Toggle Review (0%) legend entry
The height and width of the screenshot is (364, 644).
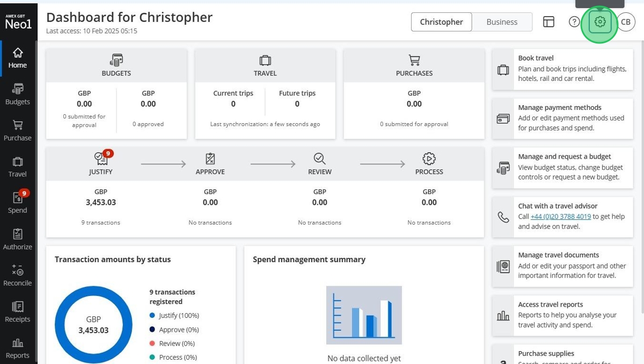coord(172,344)
